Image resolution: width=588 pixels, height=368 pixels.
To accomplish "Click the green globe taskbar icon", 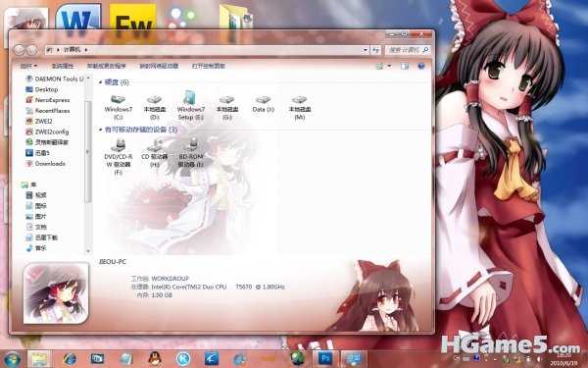I will coord(297,358).
